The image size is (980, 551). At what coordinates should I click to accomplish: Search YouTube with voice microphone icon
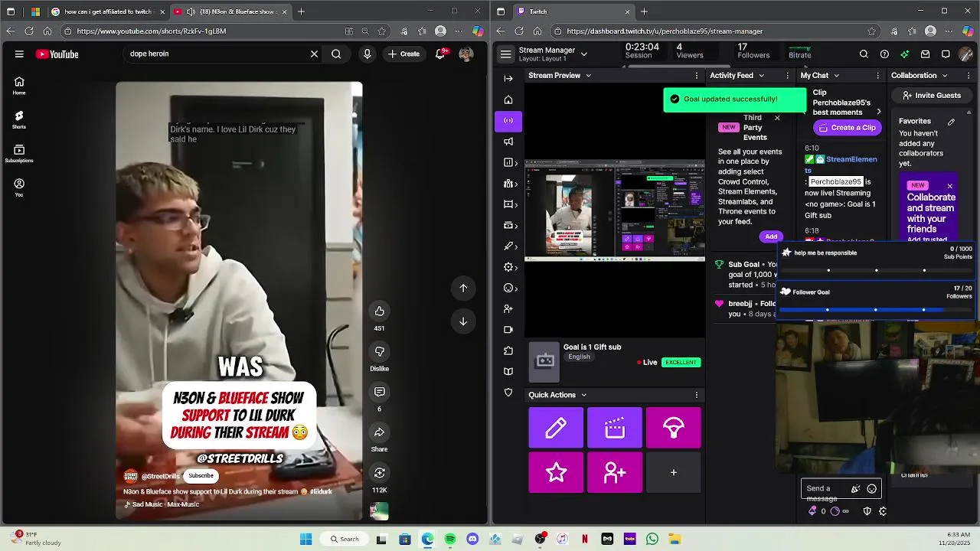367,54
